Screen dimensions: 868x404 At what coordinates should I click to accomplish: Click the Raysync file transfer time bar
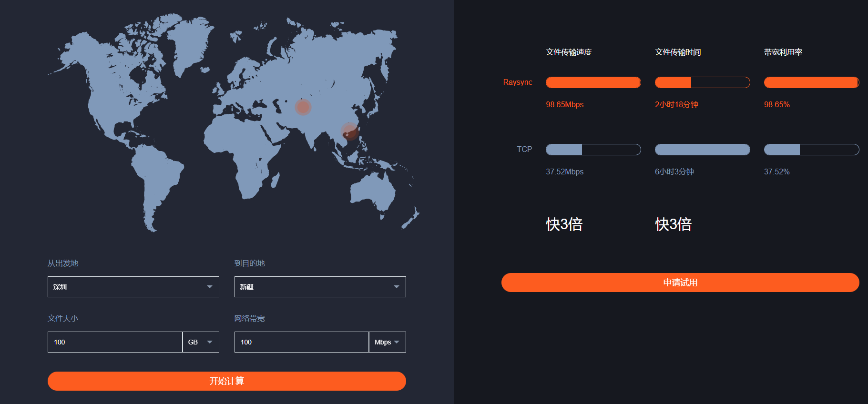click(x=702, y=82)
